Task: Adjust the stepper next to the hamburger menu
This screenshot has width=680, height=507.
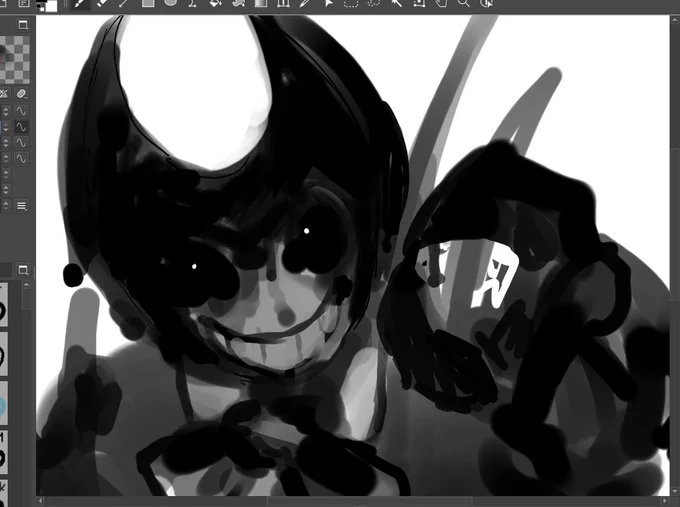Action: [6, 206]
